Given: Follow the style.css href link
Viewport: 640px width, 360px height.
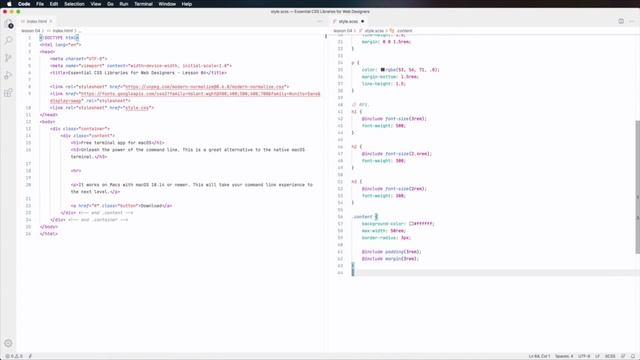Looking at the screenshot, I should point(137,108).
